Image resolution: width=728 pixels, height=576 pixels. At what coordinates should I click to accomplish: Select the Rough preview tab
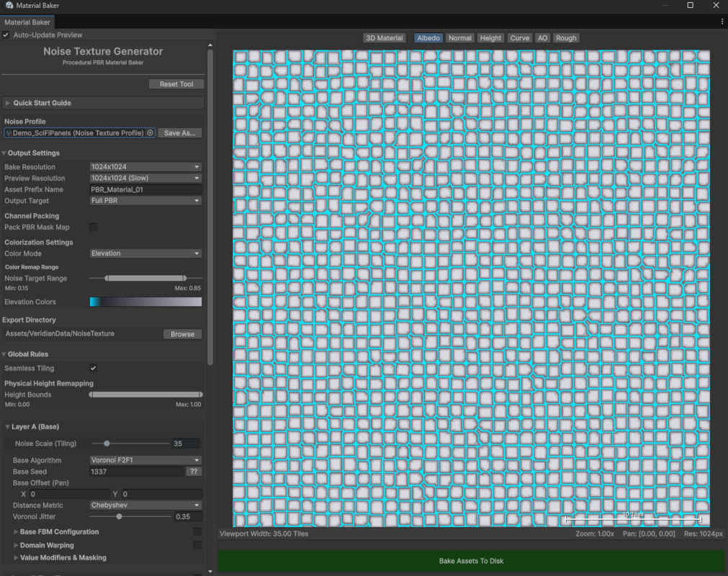566,38
